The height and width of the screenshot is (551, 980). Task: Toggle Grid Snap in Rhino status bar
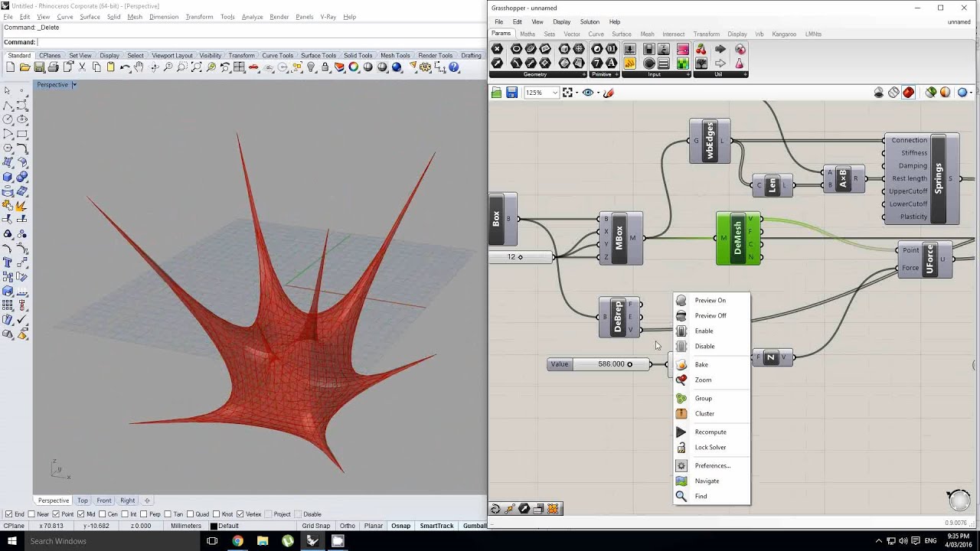[316, 526]
